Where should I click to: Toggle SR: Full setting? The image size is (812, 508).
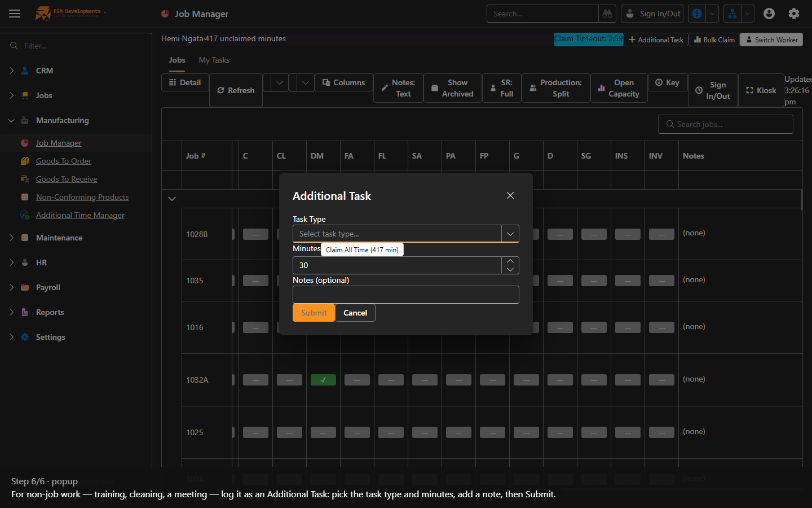click(x=502, y=88)
